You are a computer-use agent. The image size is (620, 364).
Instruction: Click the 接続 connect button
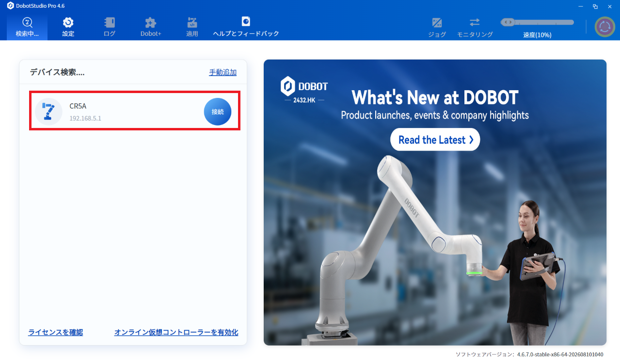point(218,111)
